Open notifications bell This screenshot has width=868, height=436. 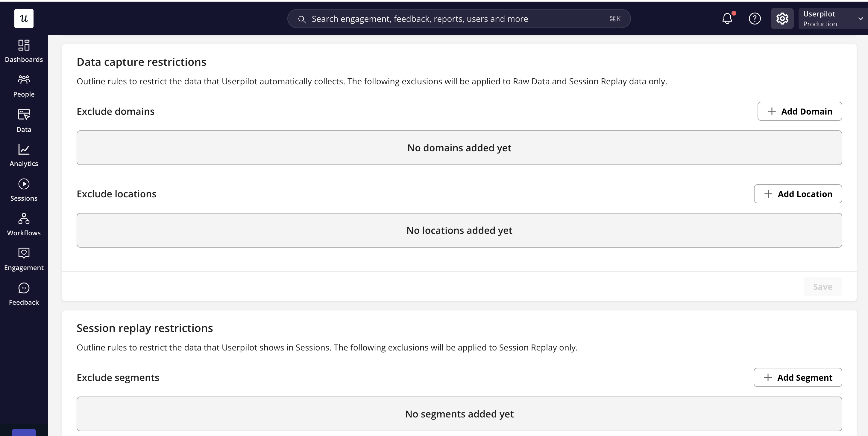tap(728, 19)
